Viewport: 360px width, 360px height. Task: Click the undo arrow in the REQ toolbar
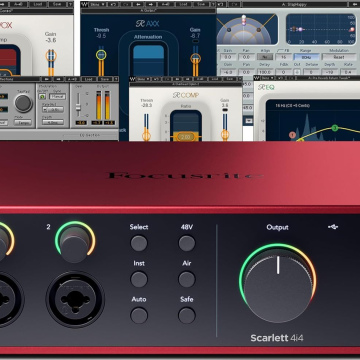click(x=281, y=78)
